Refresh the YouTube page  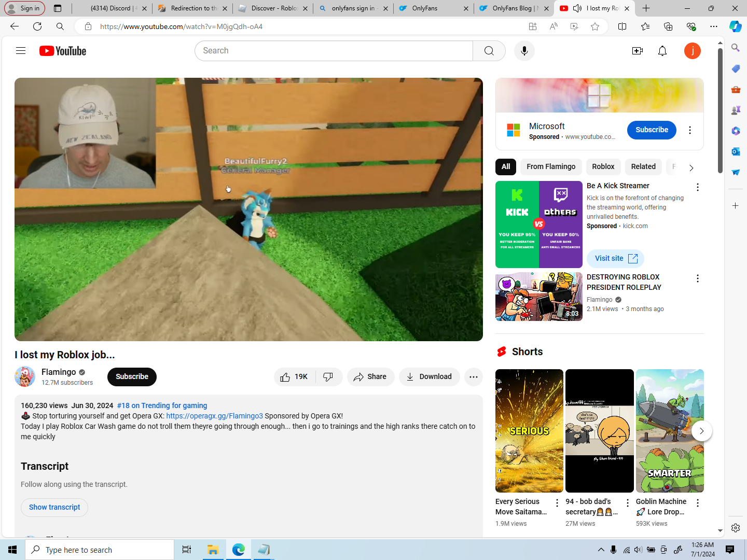click(x=37, y=26)
